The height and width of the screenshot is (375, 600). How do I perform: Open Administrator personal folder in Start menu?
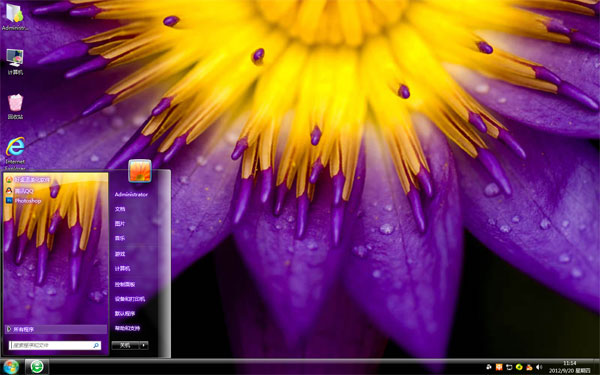click(131, 194)
